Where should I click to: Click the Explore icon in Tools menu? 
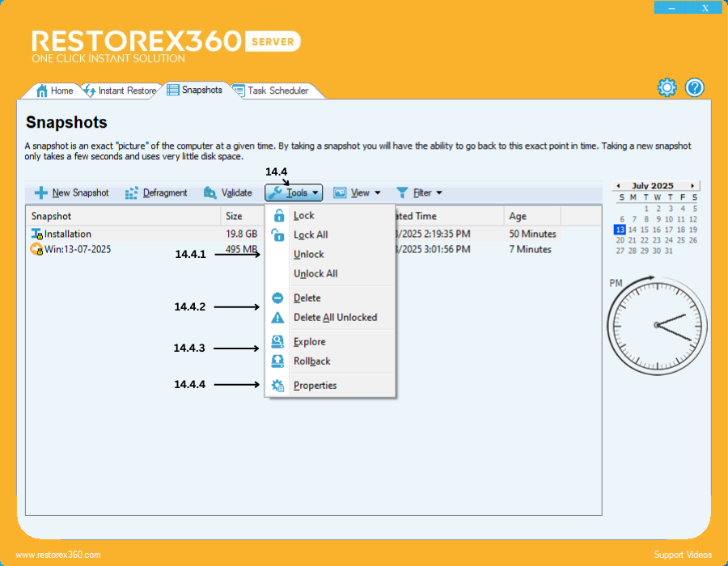(x=277, y=341)
